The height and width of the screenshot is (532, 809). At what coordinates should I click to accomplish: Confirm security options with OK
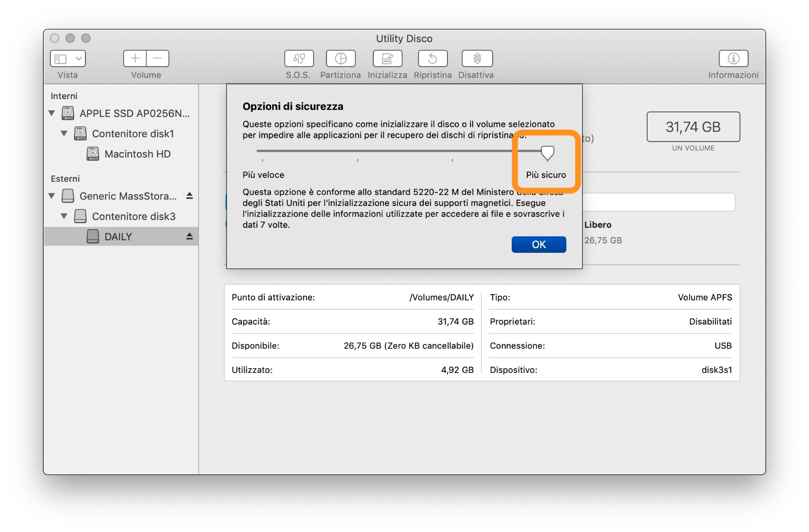pos(538,244)
